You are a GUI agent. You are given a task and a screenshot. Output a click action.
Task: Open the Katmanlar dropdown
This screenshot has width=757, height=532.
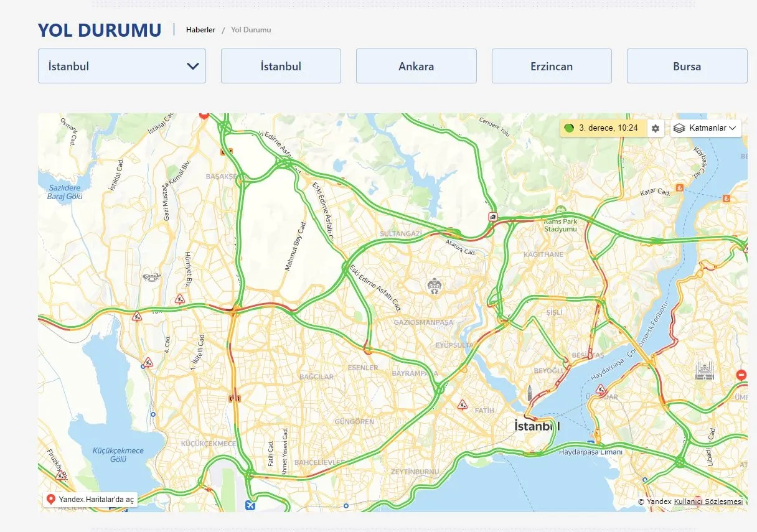pyautogui.click(x=706, y=128)
